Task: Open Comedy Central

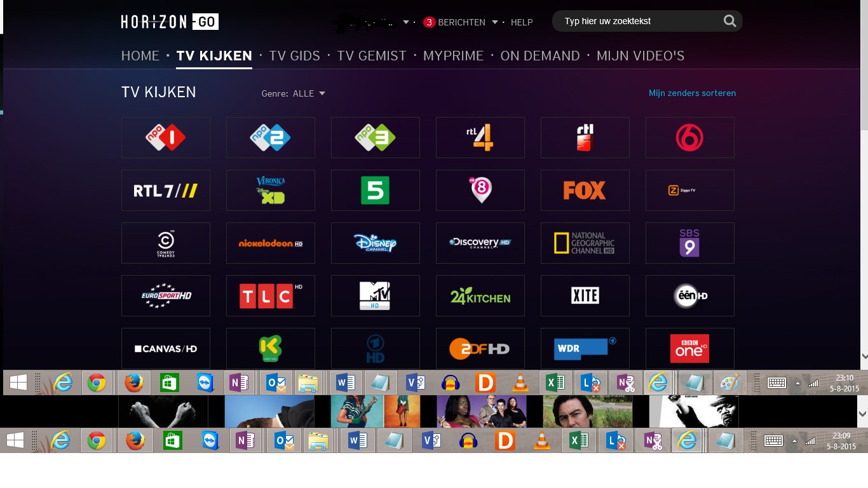Action: [165, 243]
